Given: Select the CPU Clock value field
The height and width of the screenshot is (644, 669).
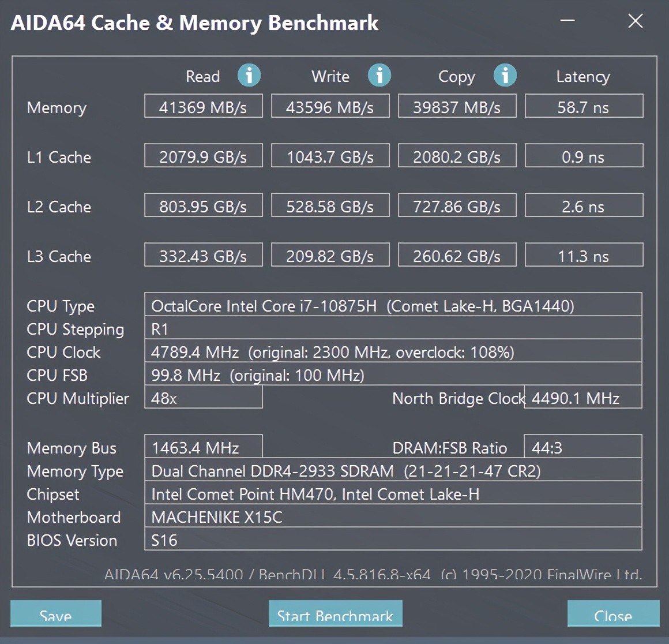Looking at the screenshot, I should (x=393, y=351).
